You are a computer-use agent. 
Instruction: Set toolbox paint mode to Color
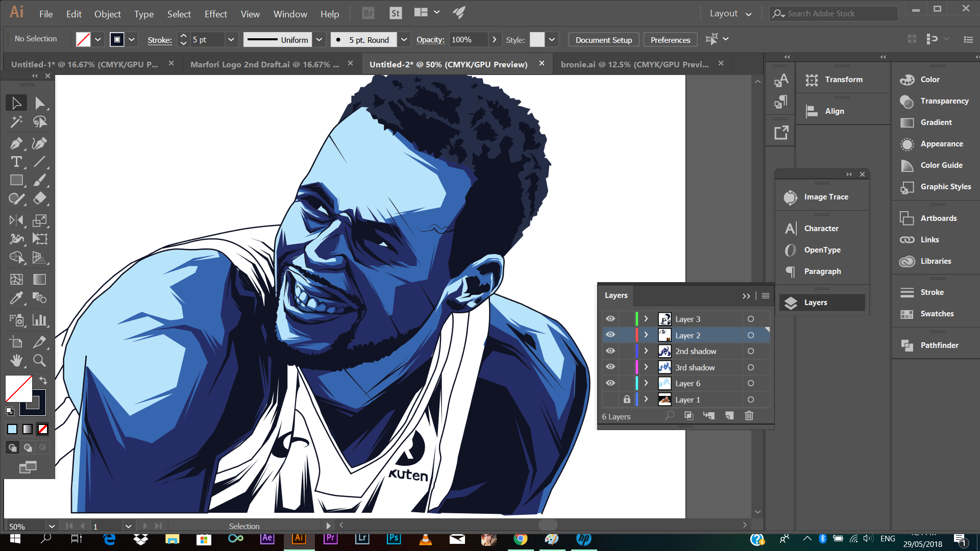12,430
